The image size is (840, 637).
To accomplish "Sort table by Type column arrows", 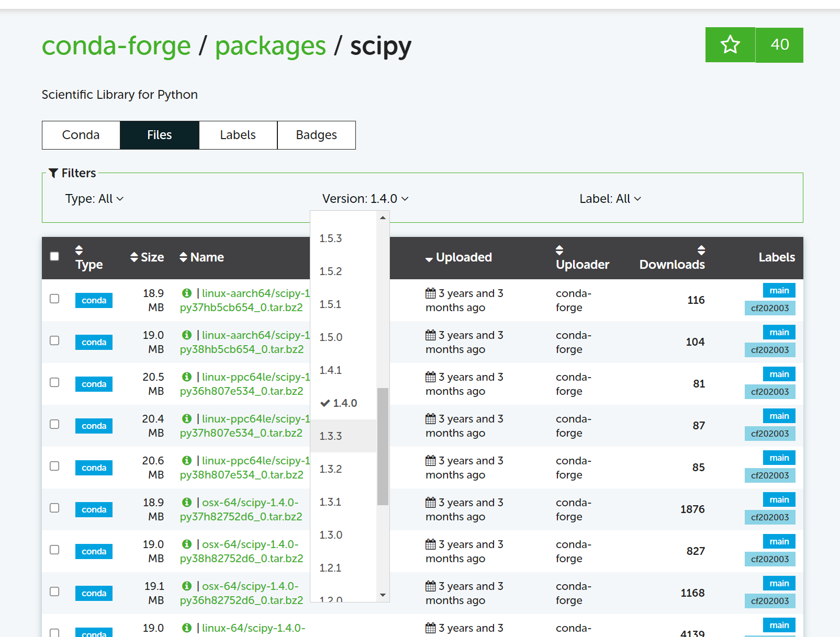I will click(x=79, y=250).
